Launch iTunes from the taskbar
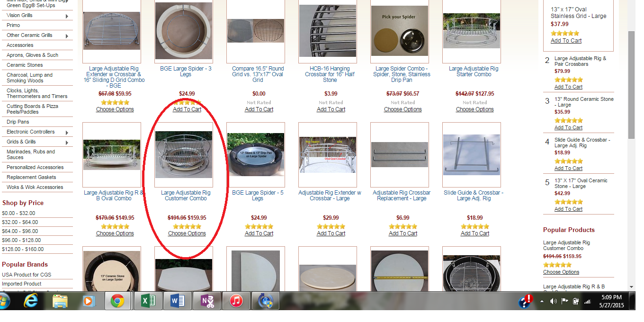Screen dimensions: 644x322 [236, 301]
